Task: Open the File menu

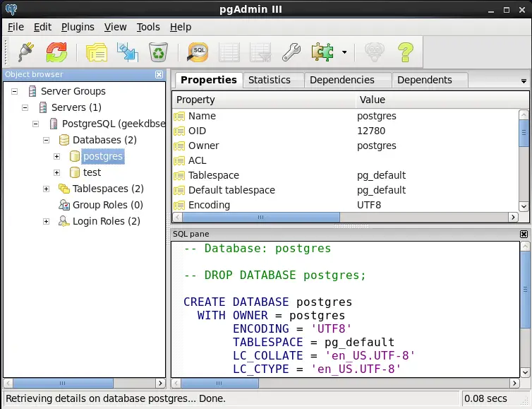Action: click(x=16, y=27)
